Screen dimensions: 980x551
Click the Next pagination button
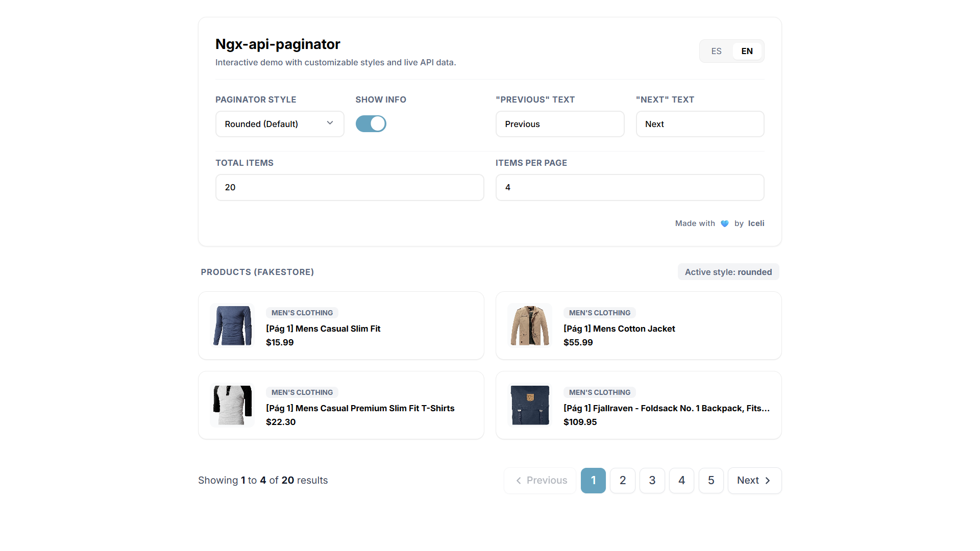pos(754,481)
